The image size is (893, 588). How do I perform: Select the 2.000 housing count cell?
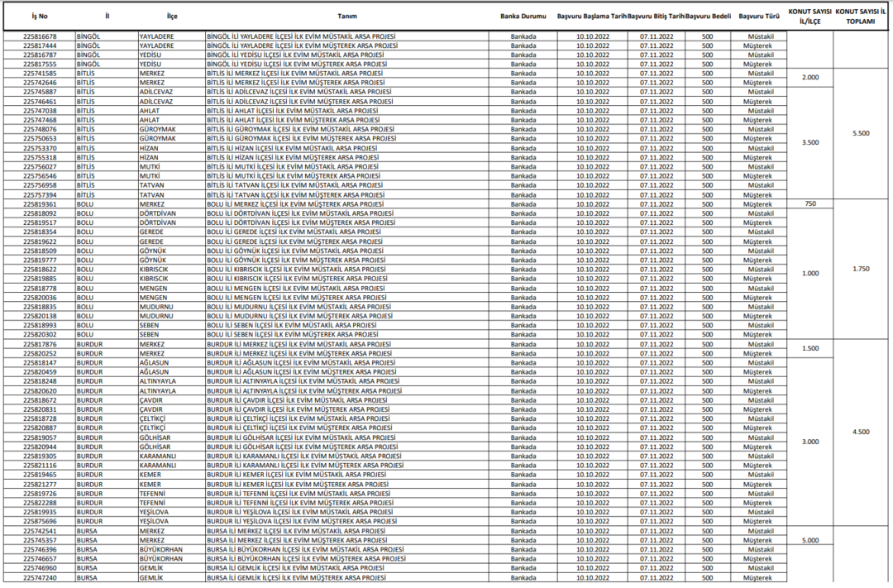coord(810,77)
